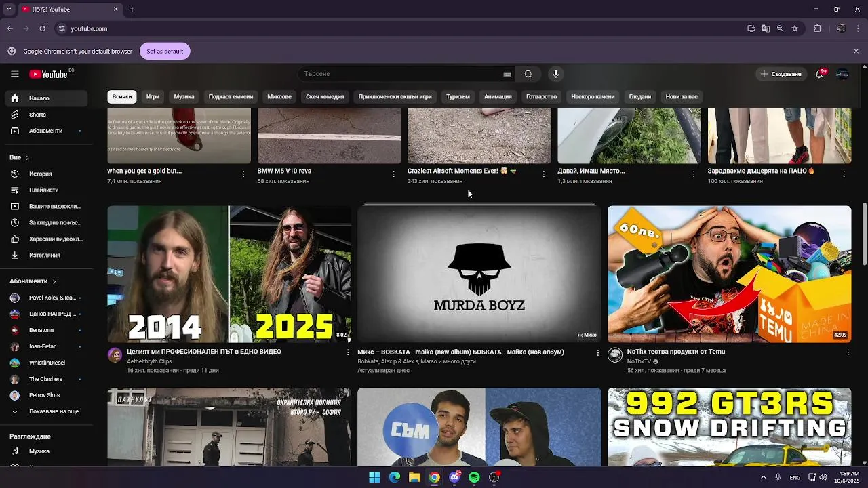Select the Скеч комедия chip
Viewport: 868px width, 488px height.
pos(325,96)
